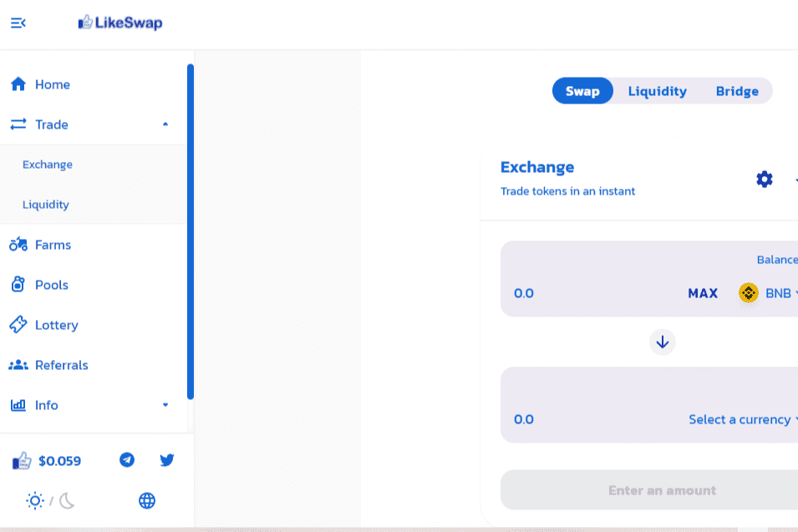Open LikeSwap's Twitter icon
The width and height of the screenshot is (798, 532).
pos(166,459)
